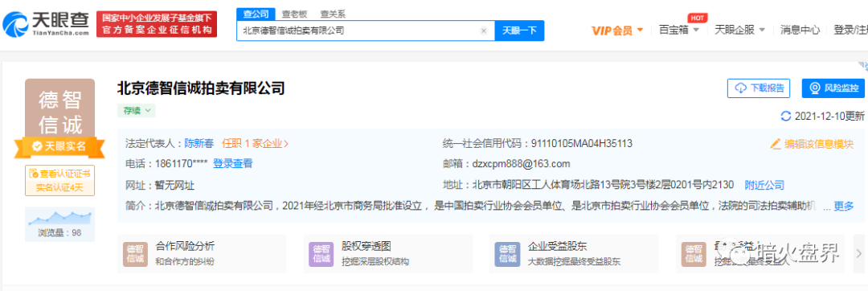This screenshot has height=291, width=868.
Task: Open 消息中心
Action: 800,30
